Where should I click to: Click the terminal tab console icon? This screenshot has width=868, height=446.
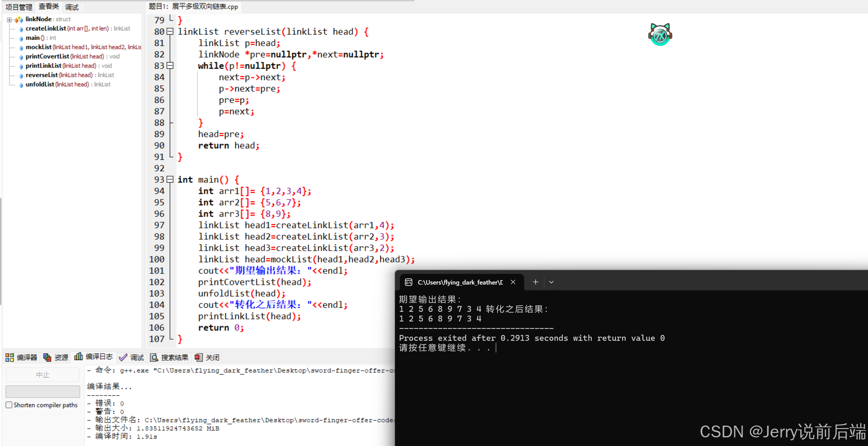pyautogui.click(x=408, y=282)
